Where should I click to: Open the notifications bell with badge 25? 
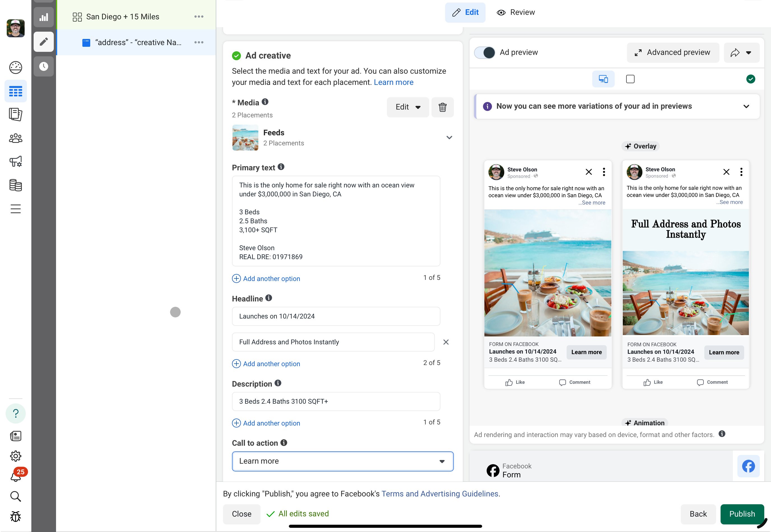pyautogui.click(x=16, y=476)
